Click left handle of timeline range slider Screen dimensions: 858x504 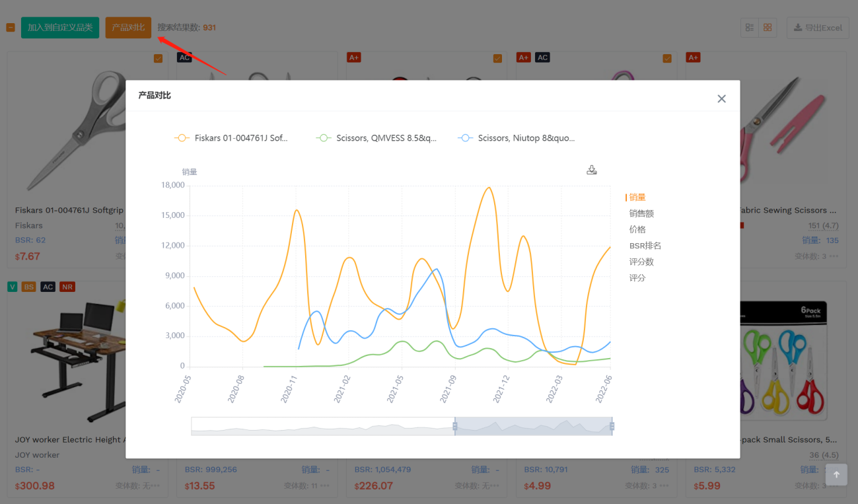click(x=455, y=426)
